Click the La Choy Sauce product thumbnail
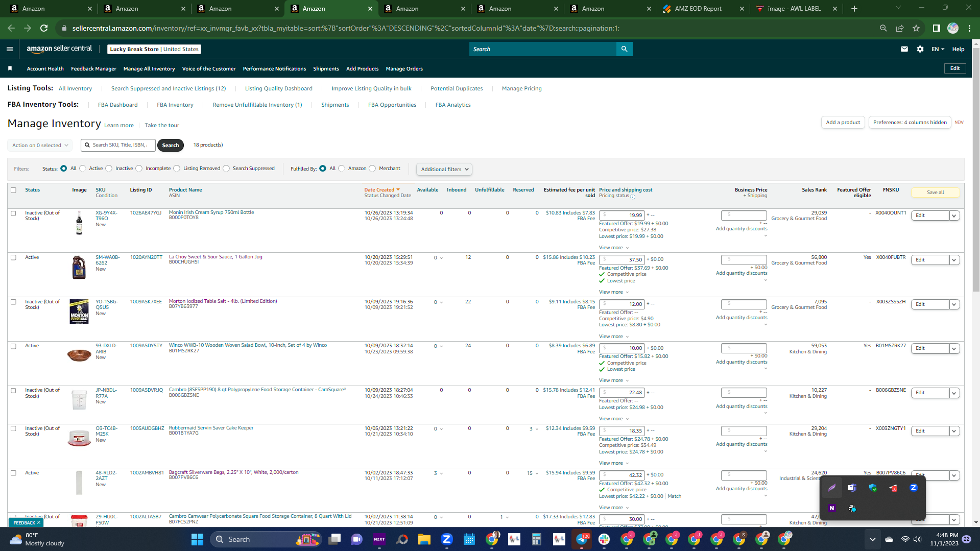 tap(79, 267)
